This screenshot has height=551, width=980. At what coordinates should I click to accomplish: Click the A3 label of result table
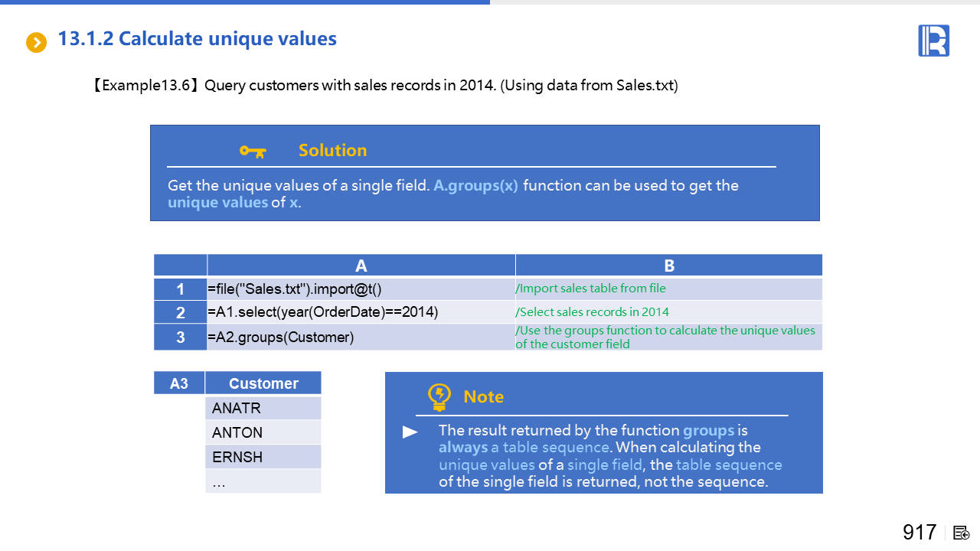click(x=179, y=383)
